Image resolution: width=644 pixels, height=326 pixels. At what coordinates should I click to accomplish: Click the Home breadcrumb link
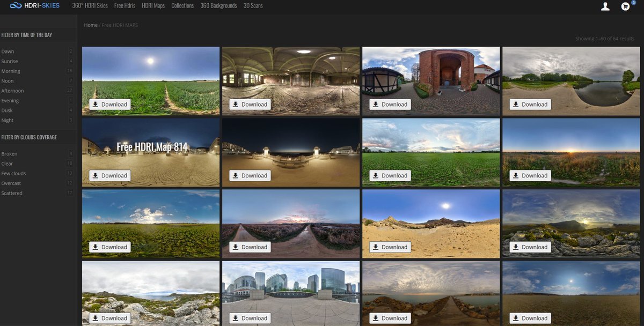tap(91, 25)
